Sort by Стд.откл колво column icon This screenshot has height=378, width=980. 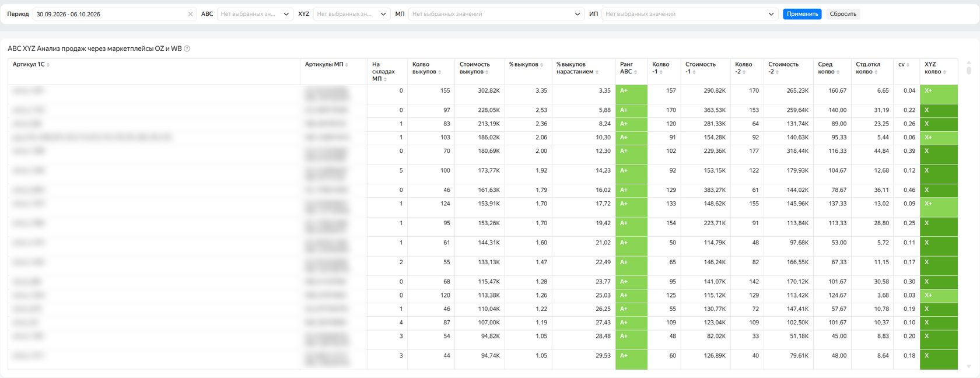point(876,72)
